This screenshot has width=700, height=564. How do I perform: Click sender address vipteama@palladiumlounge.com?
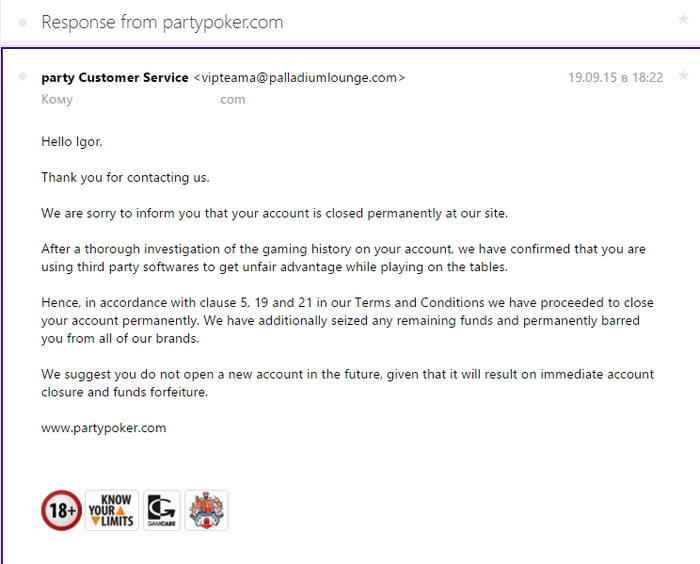pos(299,78)
